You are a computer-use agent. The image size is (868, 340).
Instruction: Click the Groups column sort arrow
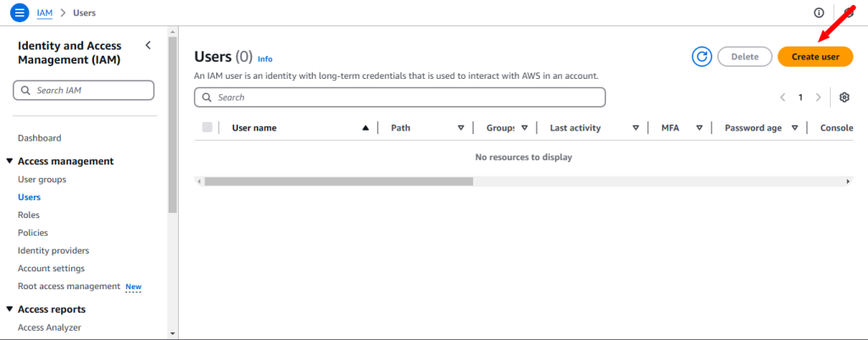(524, 128)
